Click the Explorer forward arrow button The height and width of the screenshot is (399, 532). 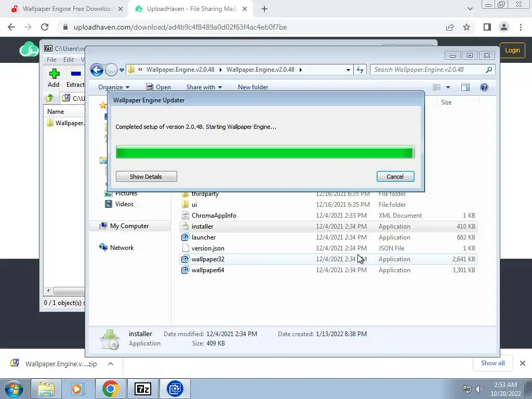(x=111, y=70)
